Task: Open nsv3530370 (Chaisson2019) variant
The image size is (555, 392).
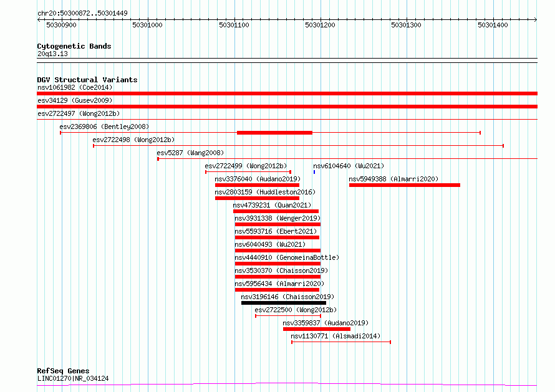Action: (281, 270)
